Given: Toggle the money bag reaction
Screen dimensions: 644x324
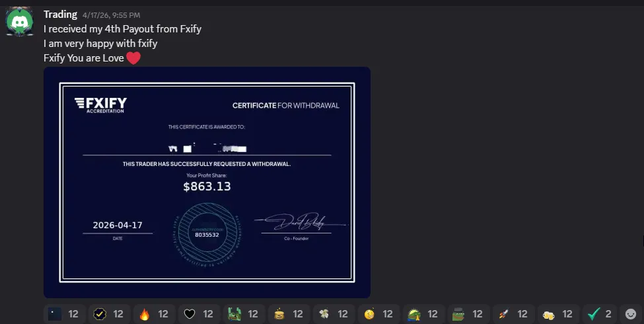Looking at the screenshot, I should 289,314.
